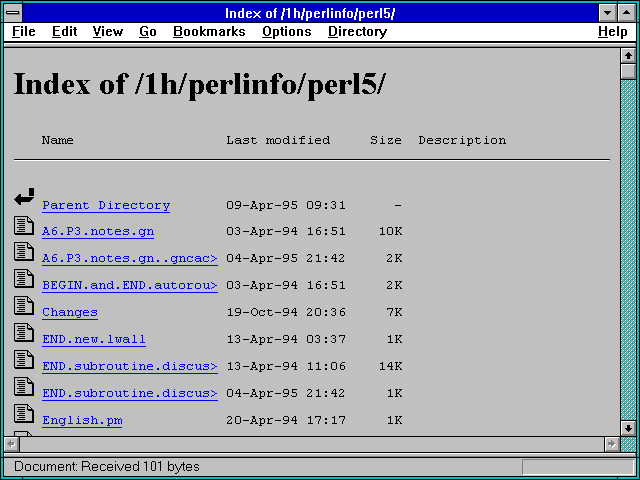Click the file icon beside END.new.lwall
This screenshot has width=640, height=480.
pyautogui.click(x=24, y=333)
